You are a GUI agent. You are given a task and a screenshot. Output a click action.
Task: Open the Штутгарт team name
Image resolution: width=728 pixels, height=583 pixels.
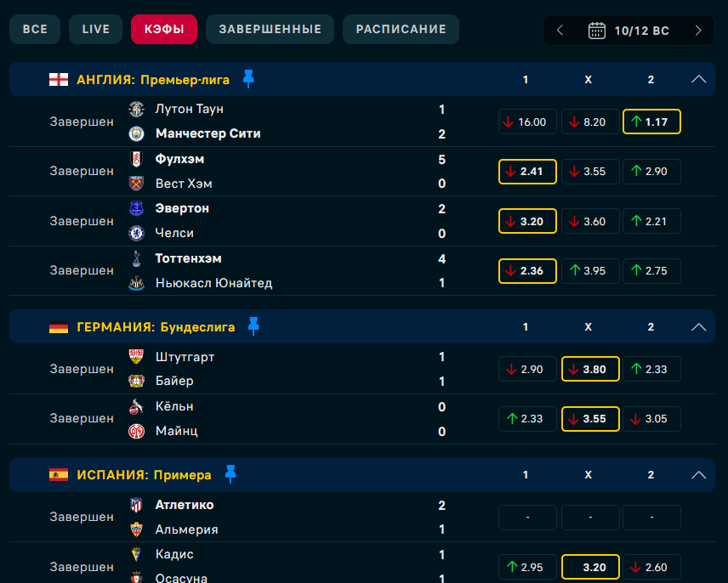click(185, 357)
